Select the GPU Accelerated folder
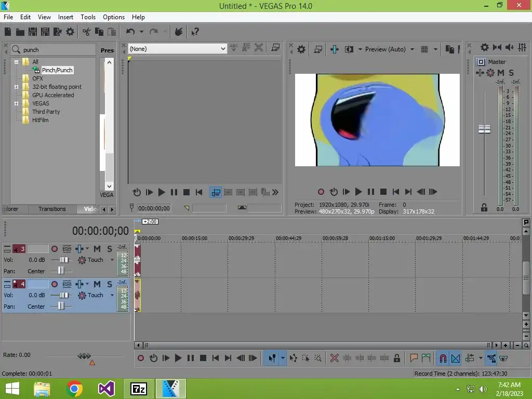 53,96
